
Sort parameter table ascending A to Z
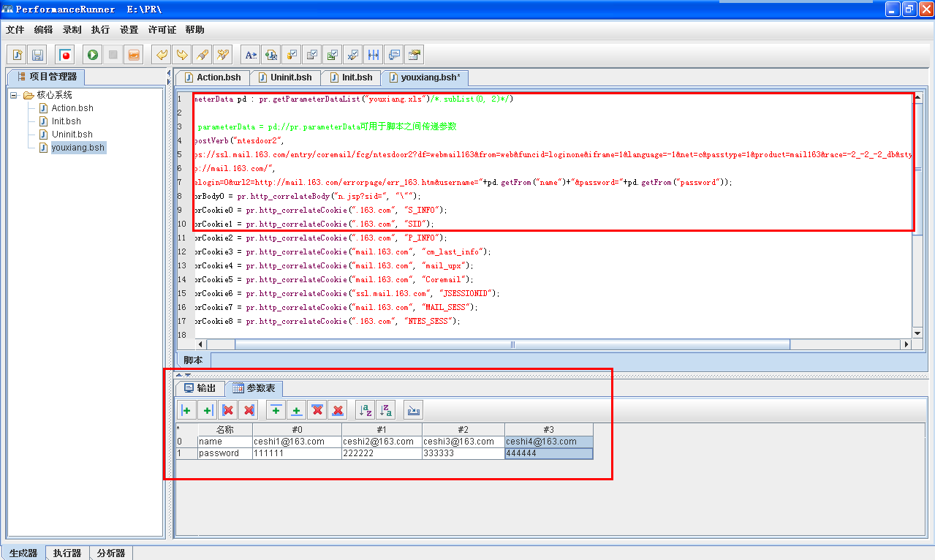(x=365, y=410)
